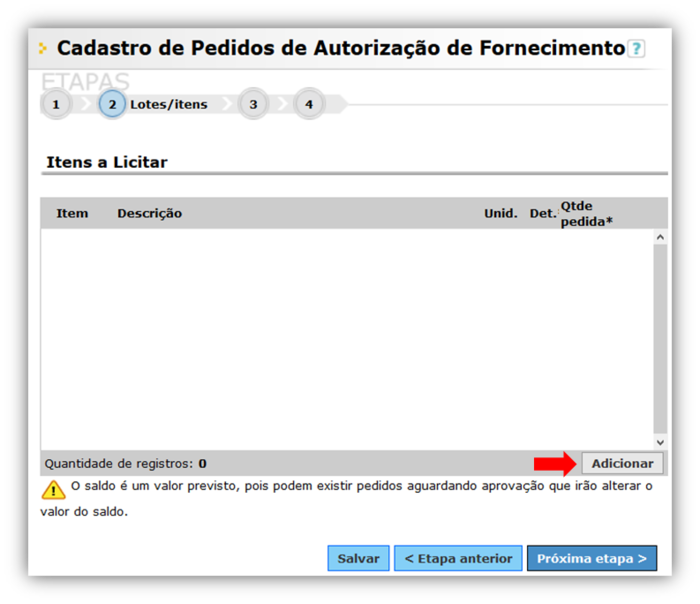The image size is (700, 604).
Task: Click the Item column header
Action: 72,213
